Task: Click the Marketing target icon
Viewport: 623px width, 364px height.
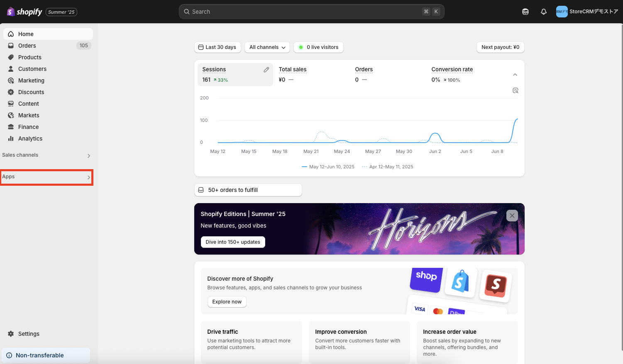Action: tap(11, 80)
